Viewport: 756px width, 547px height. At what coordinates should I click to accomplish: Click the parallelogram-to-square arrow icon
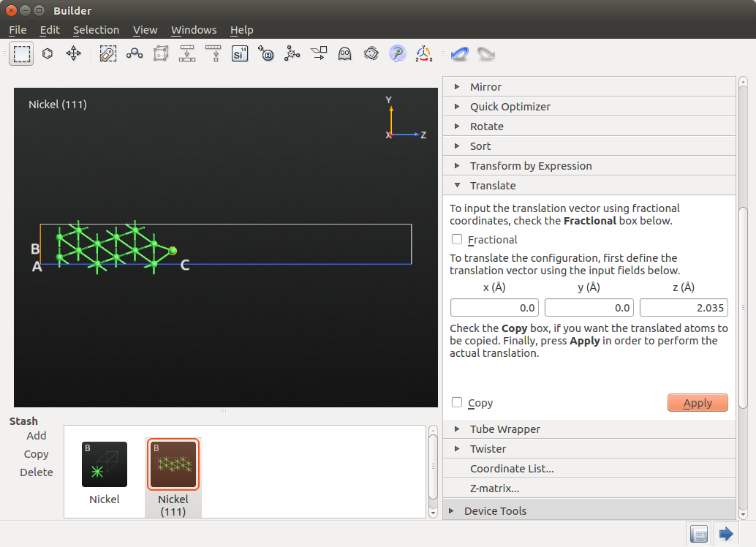(318, 53)
